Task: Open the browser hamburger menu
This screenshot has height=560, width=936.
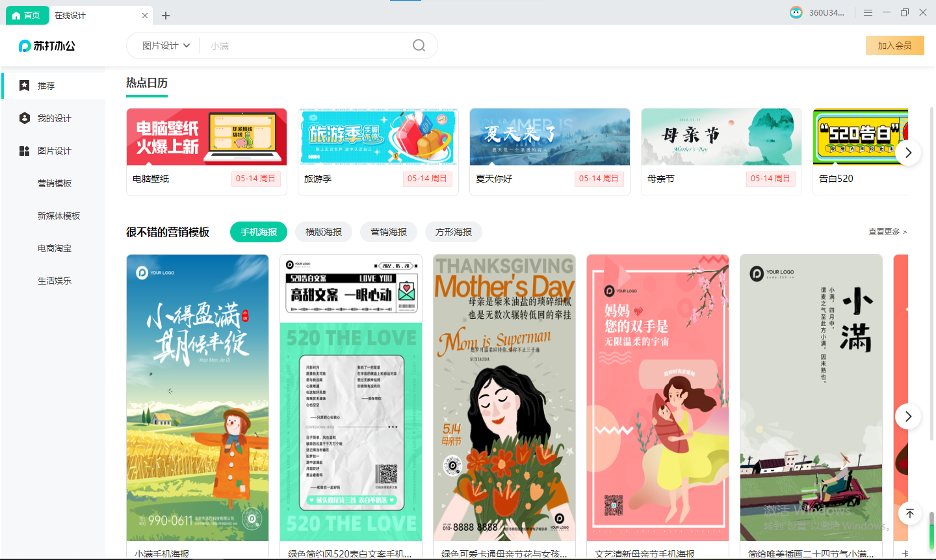Action: click(868, 12)
